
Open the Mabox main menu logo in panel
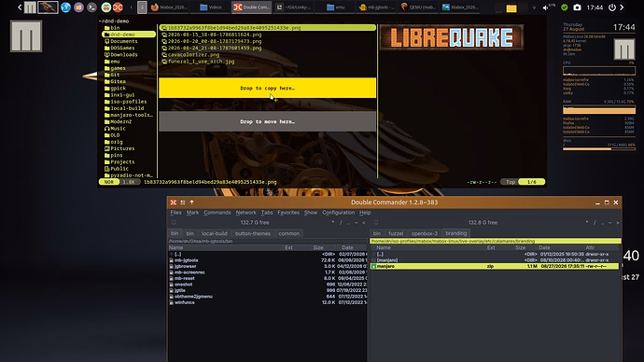(x=30, y=7)
